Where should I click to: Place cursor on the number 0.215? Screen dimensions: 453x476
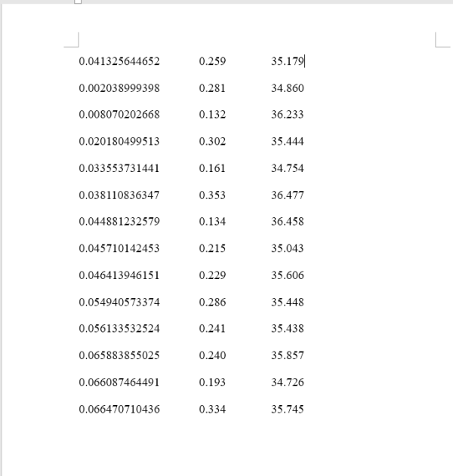pyautogui.click(x=212, y=248)
